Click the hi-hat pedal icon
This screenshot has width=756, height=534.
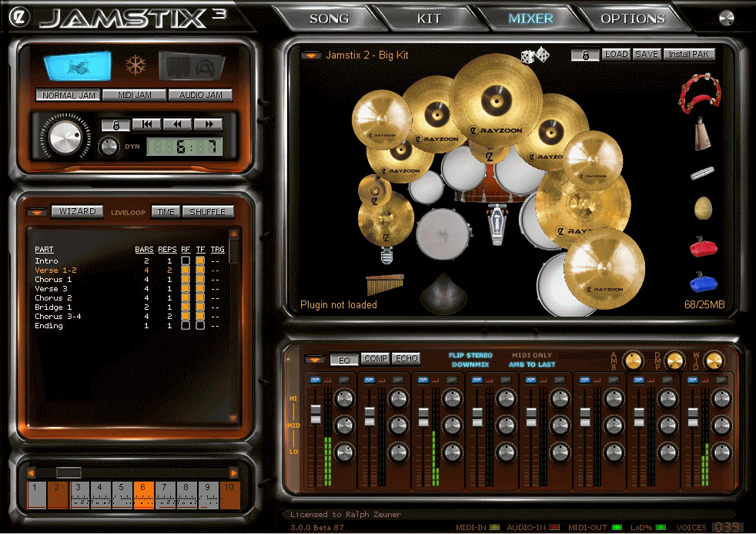tap(386, 255)
